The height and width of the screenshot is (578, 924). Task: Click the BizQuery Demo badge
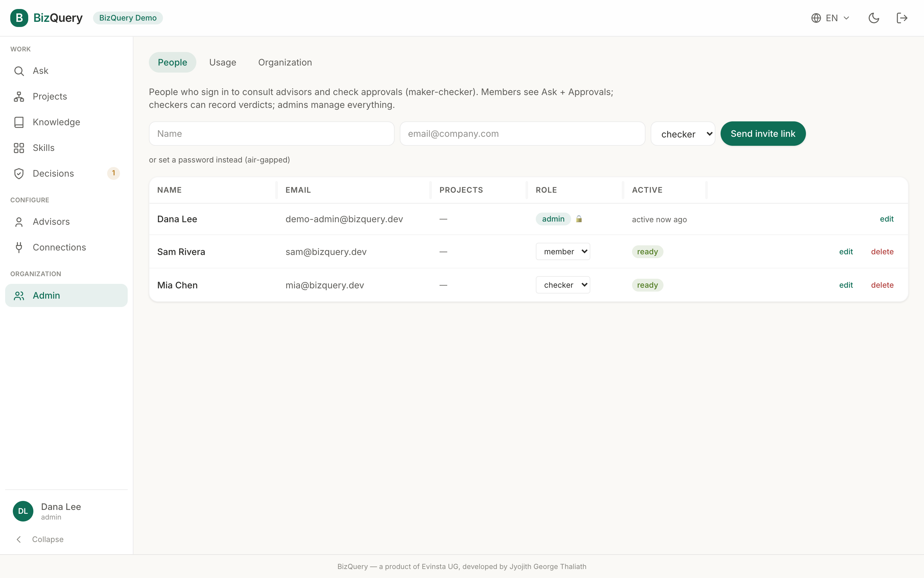pos(128,18)
